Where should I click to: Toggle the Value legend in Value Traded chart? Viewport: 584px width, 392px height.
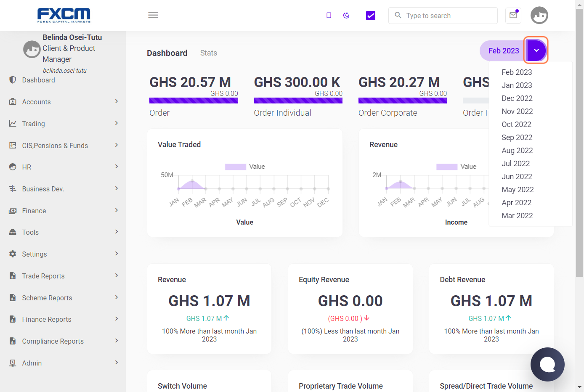(245, 167)
